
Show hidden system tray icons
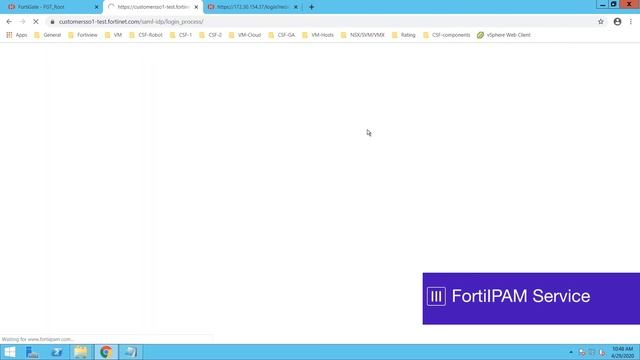click(x=571, y=352)
